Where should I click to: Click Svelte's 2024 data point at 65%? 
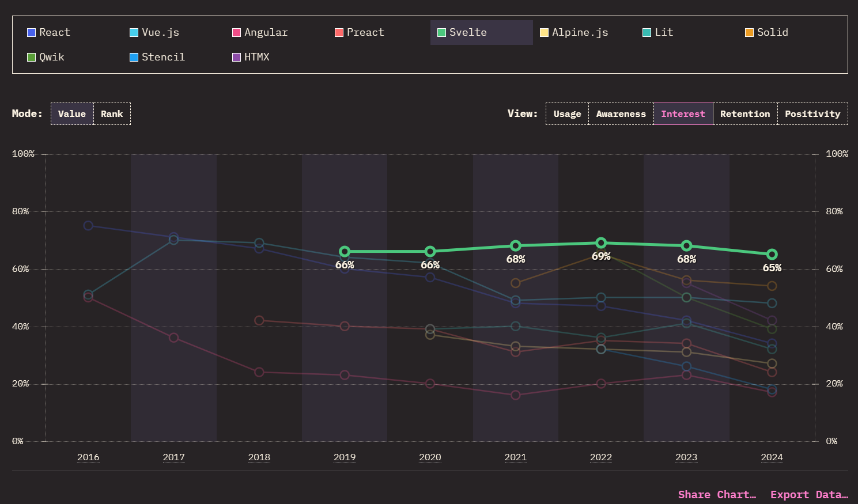coord(772,255)
